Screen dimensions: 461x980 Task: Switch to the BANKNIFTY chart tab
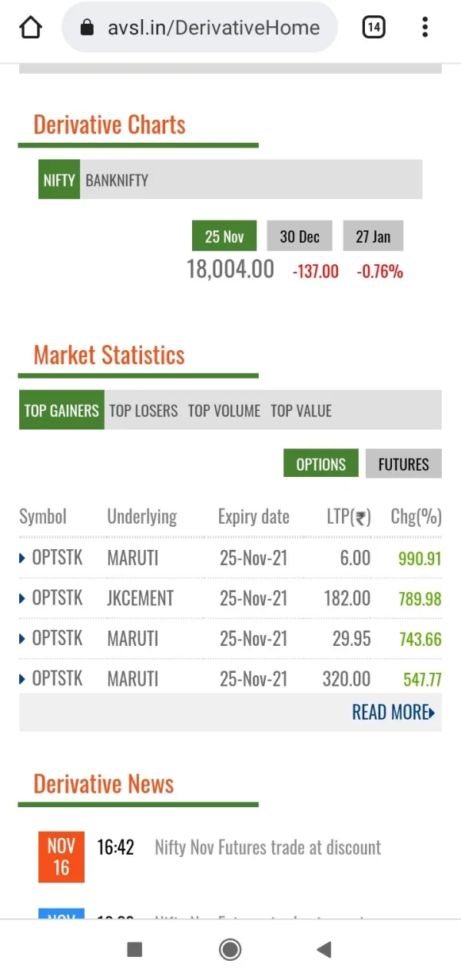click(x=117, y=180)
